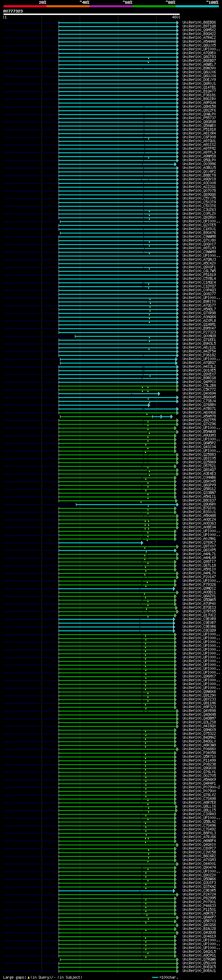This screenshot has height=980, width=222.
Task: Select label UniRef100_D0EJY9
Action: click(199, 80)
